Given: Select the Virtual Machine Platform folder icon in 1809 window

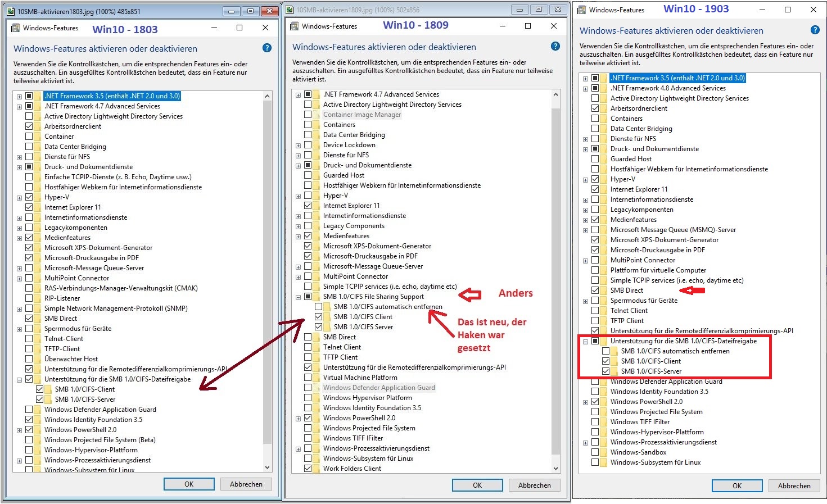Looking at the screenshot, I should pyautogui.click(x=317, y=378).
